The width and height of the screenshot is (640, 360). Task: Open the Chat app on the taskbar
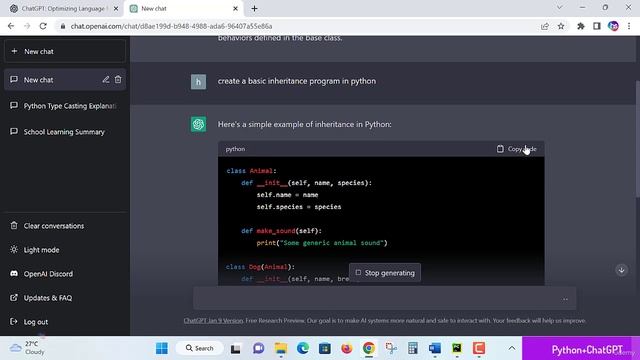click(258, 348)
